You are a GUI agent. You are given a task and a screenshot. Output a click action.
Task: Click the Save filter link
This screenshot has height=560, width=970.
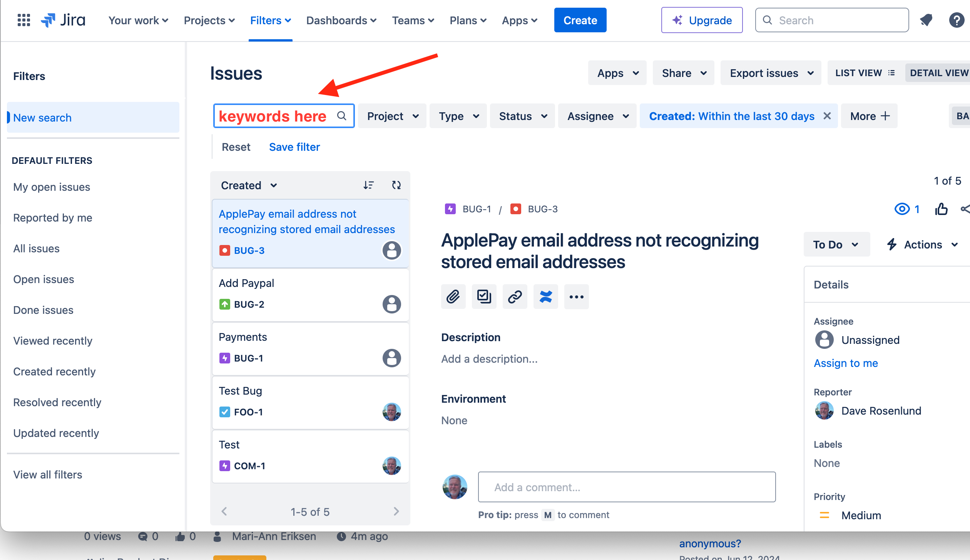(x=294, y=147)
